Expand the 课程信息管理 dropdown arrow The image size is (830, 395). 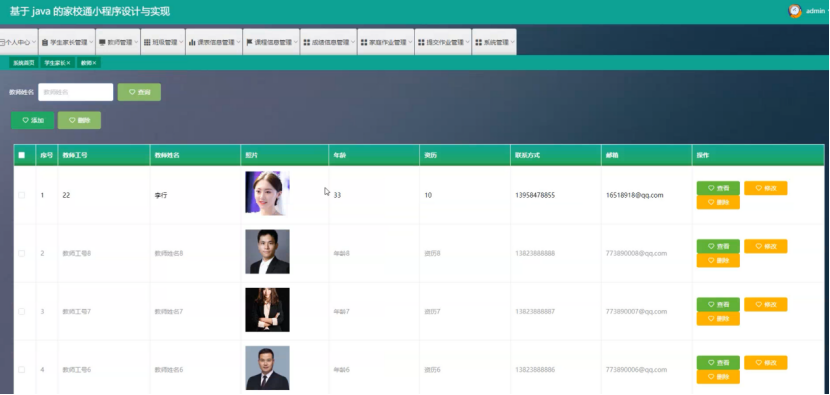pyautogui.click(x=295, y=42)
